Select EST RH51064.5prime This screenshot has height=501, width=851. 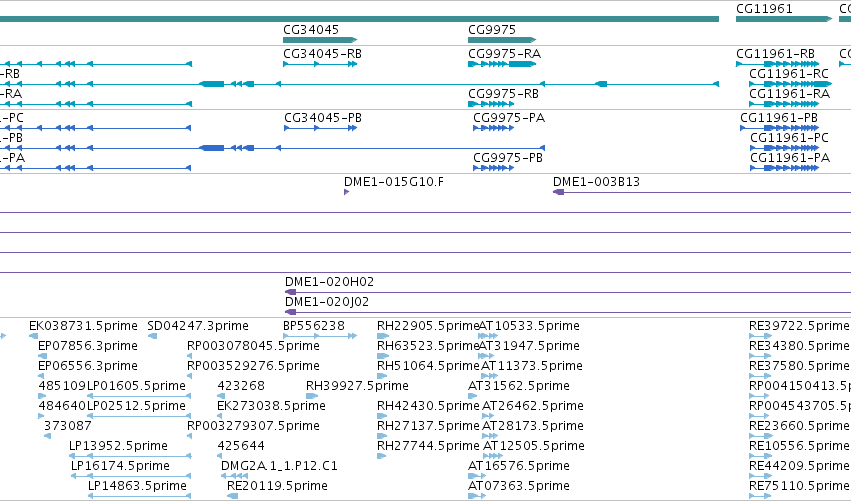click(428, 366)
